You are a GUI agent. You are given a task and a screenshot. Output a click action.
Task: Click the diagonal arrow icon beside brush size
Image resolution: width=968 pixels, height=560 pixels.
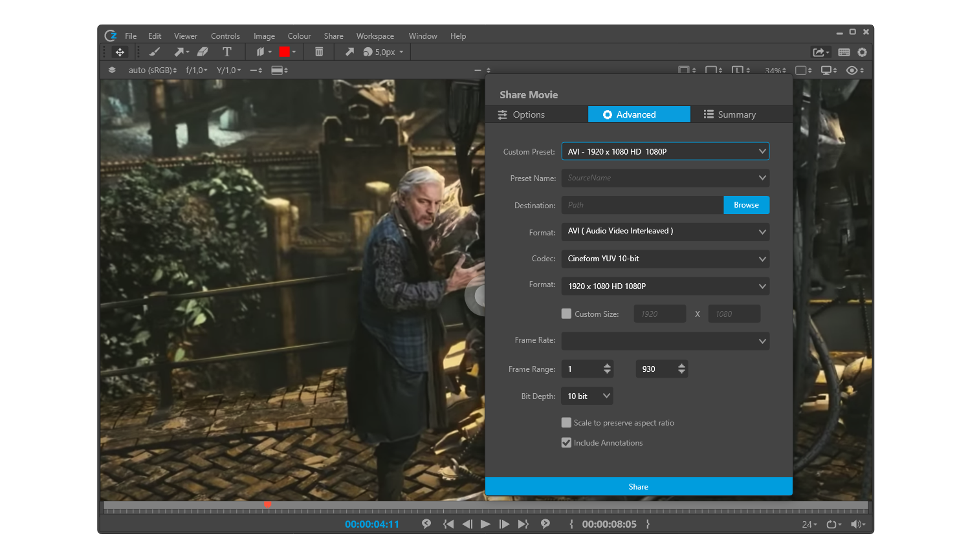(349, 52)
